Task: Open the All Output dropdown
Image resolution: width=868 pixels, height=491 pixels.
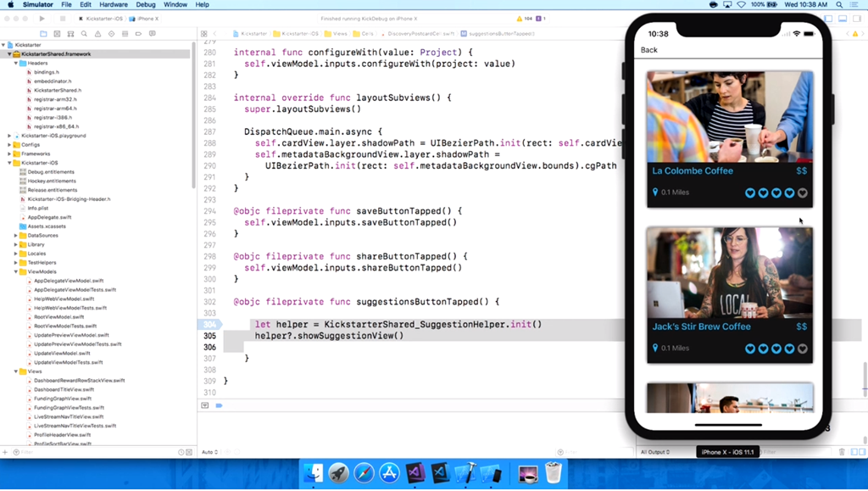Action: point(655,452)
